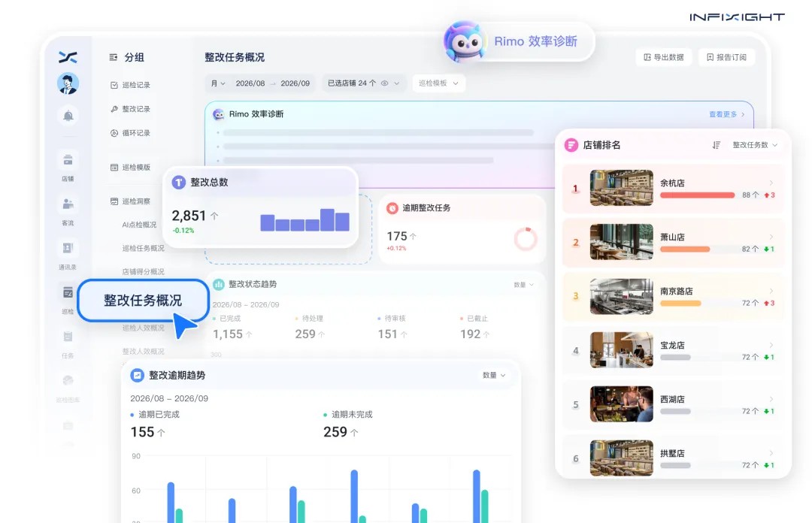Open the 巡检模板 dropdown

[438, 83]
